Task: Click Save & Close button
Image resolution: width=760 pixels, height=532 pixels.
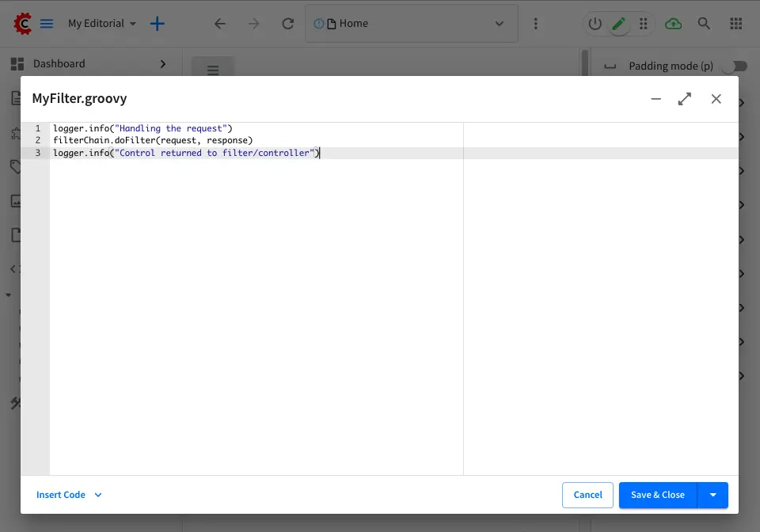Action: pyautogui.click(x=658, y=495)
